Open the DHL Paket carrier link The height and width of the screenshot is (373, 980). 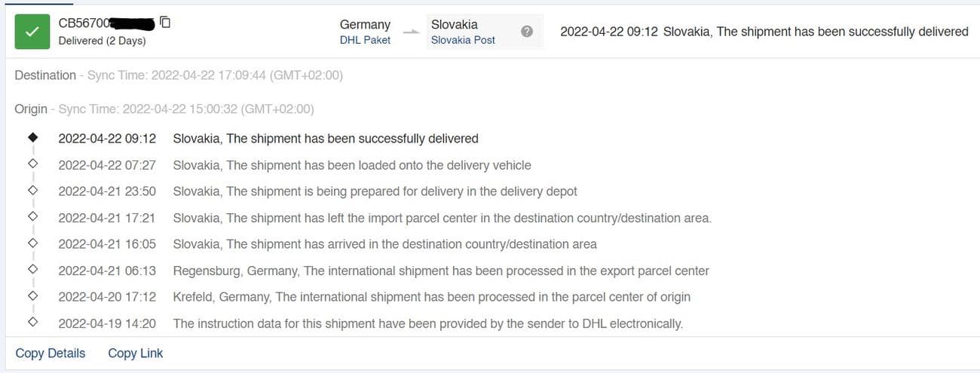pos(365,40)
